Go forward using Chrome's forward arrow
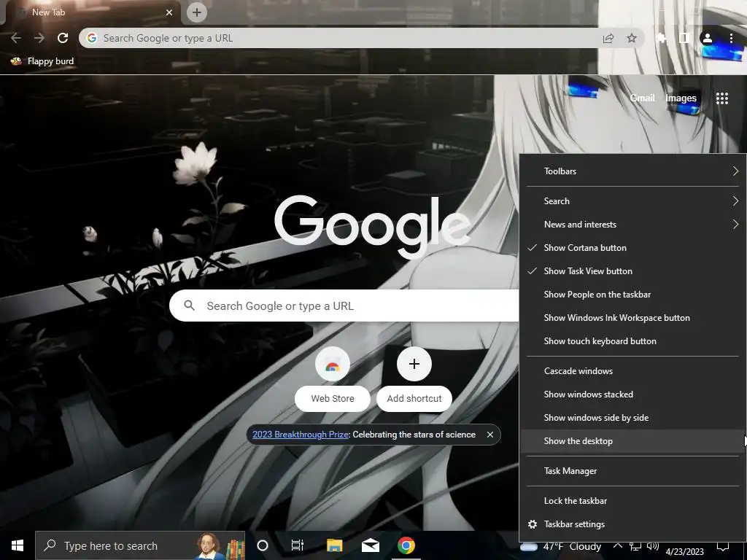This screenshot has width=747, height=560. point(39,38)
